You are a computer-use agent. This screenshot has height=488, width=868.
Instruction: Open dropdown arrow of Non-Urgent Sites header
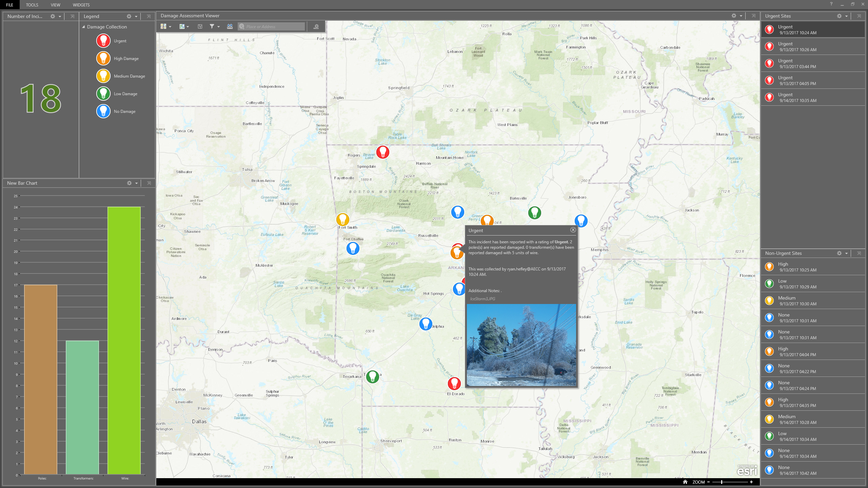847,253
